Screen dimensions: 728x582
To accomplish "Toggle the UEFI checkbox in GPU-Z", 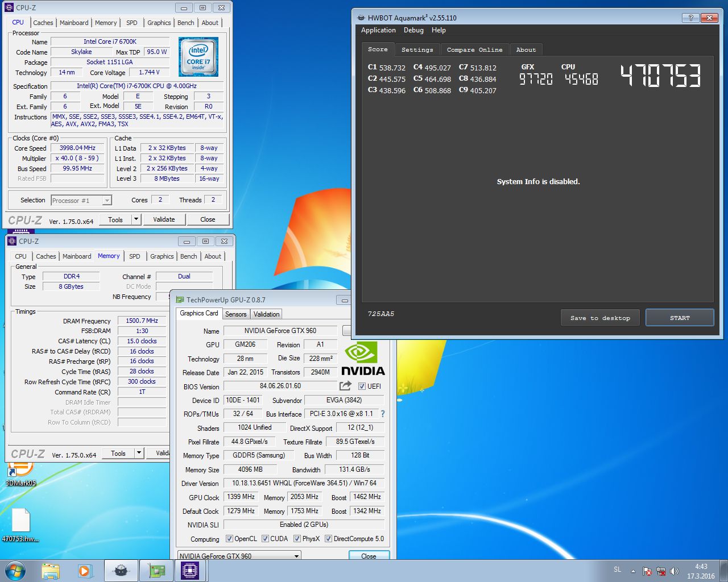I will [362, 386].
